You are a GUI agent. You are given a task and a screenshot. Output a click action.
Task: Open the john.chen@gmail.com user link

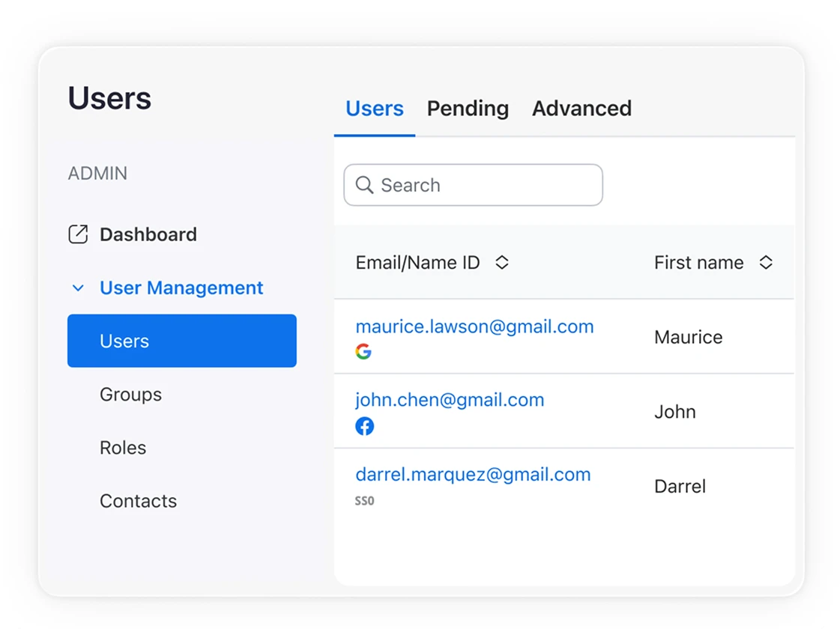[450, 400]
